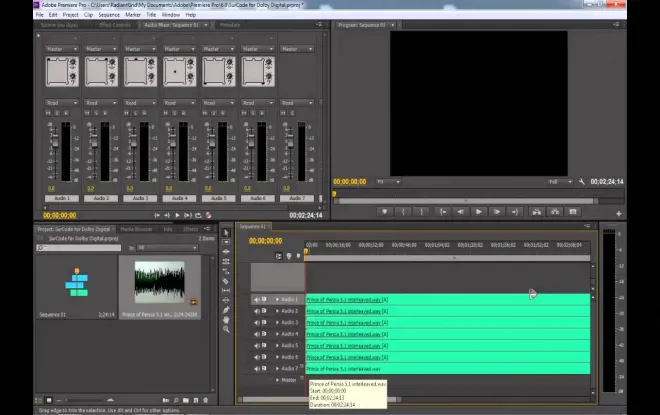Switch to the Metadata tab
Screen dimensions: 660x415
coord(230,25)
